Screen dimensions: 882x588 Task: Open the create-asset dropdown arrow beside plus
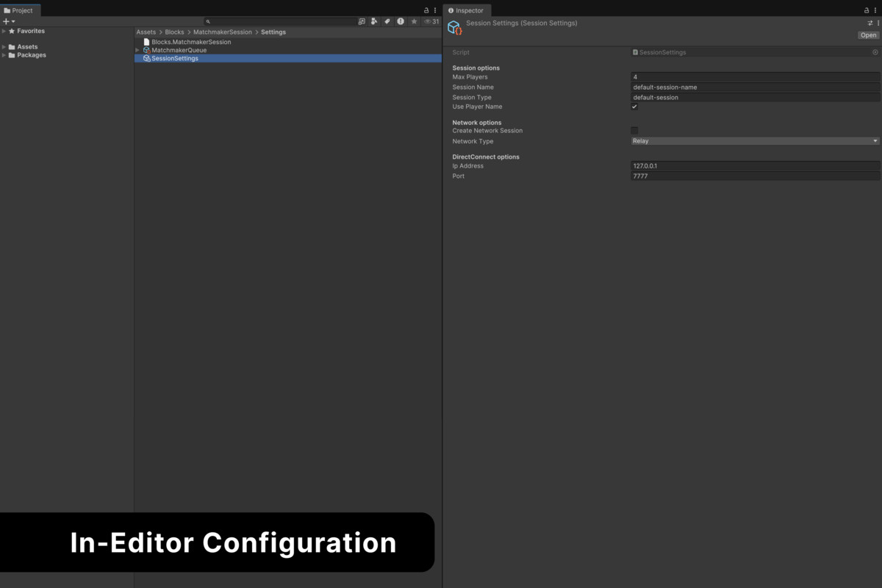pyautogui.click(x=13, y=22)
